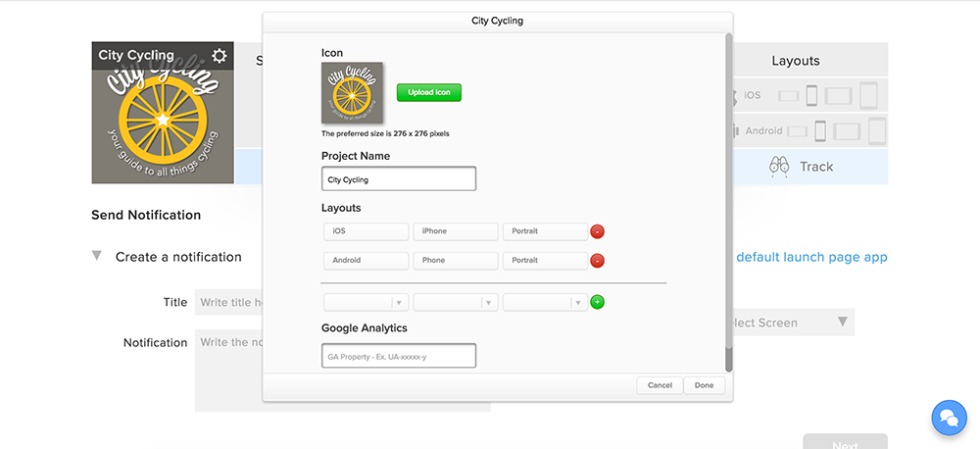Remove the Android Phone Portrait layout
This screenshot has height=449, width=980.
597,261
